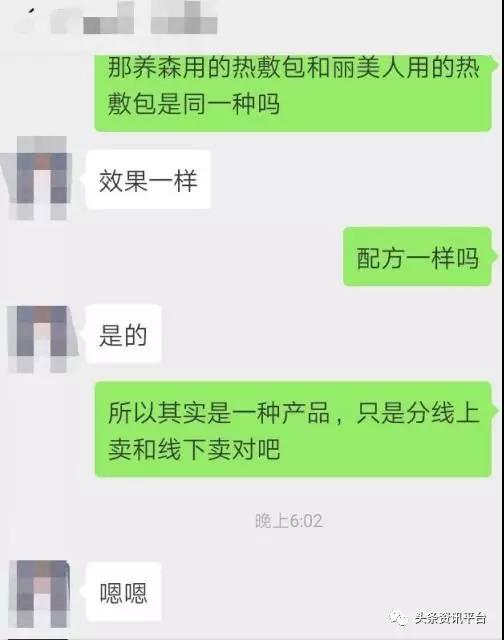
Task: Select the green message asking about 热敷包
Action: 294,93
